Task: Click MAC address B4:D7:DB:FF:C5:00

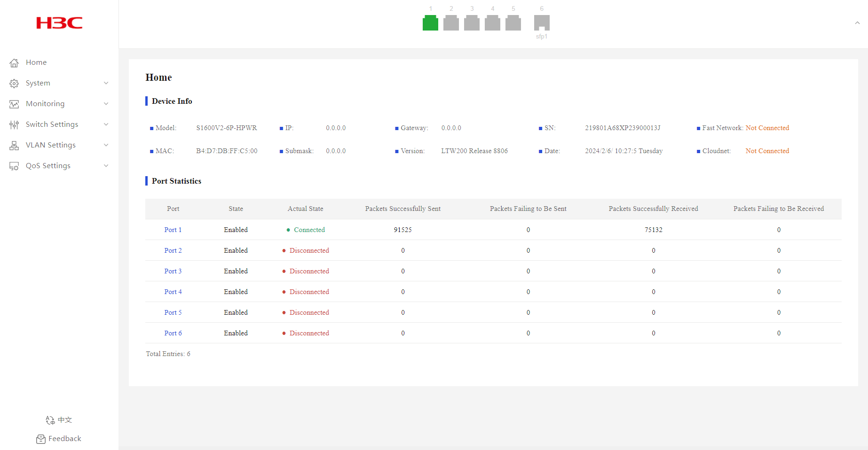Action: click(227, 151)
